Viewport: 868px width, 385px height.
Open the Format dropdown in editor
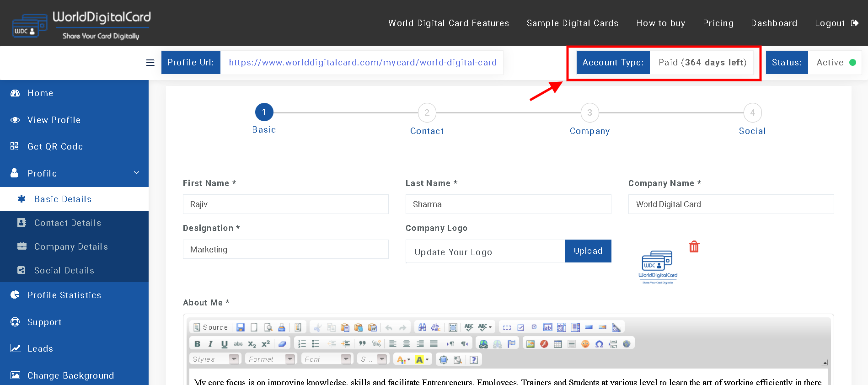coord(271,359)
